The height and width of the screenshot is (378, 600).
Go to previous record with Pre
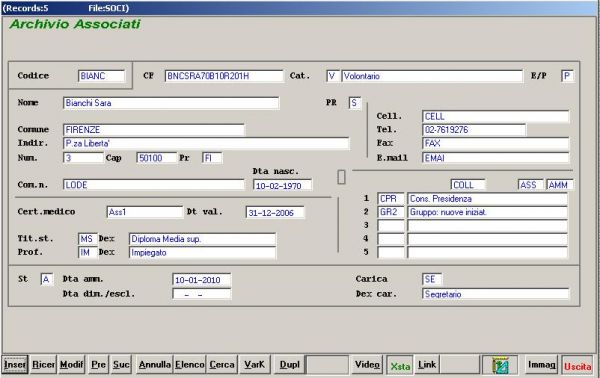[98, 365]
